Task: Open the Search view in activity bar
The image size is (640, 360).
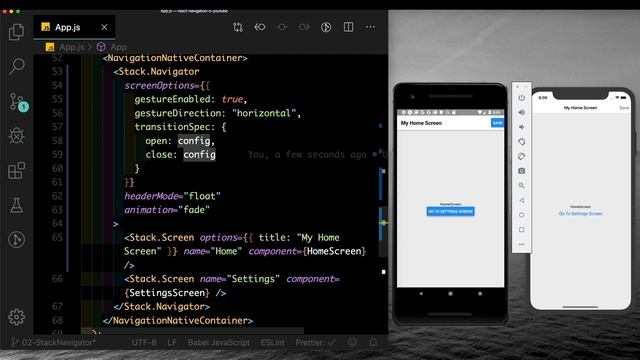Action: (17, 66)
